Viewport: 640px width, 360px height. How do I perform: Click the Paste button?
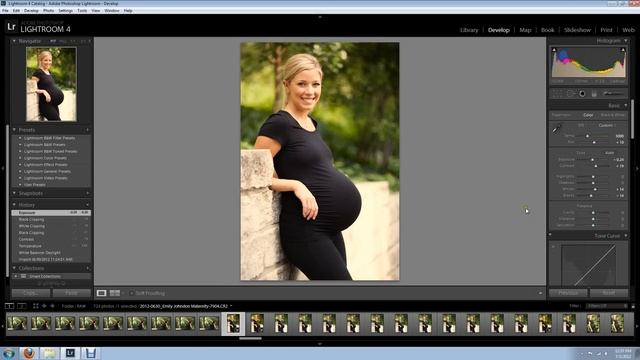coord(71,293)
